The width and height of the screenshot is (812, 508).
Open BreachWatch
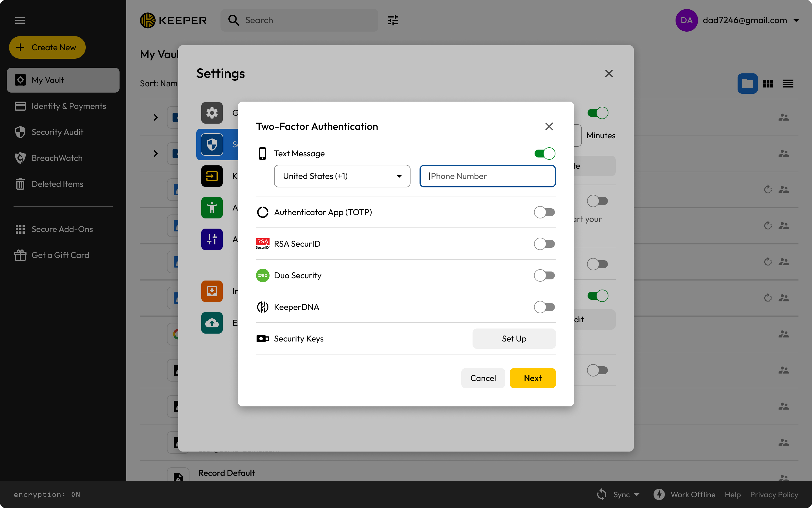tap(63, 158)
